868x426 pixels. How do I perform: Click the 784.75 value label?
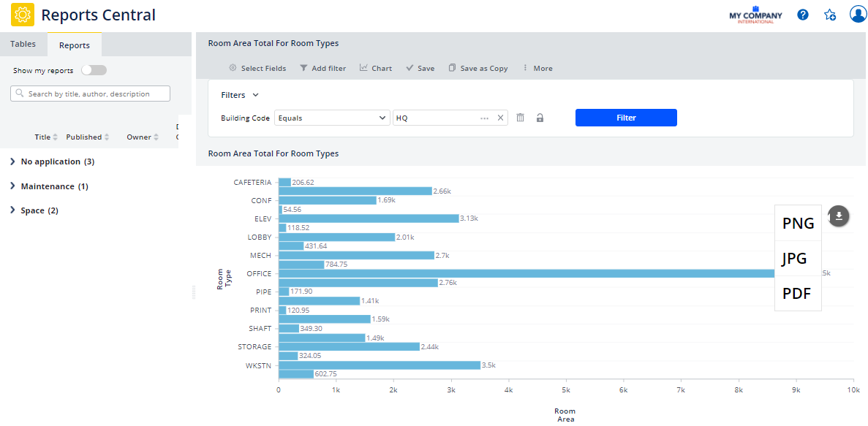[336, 265]
